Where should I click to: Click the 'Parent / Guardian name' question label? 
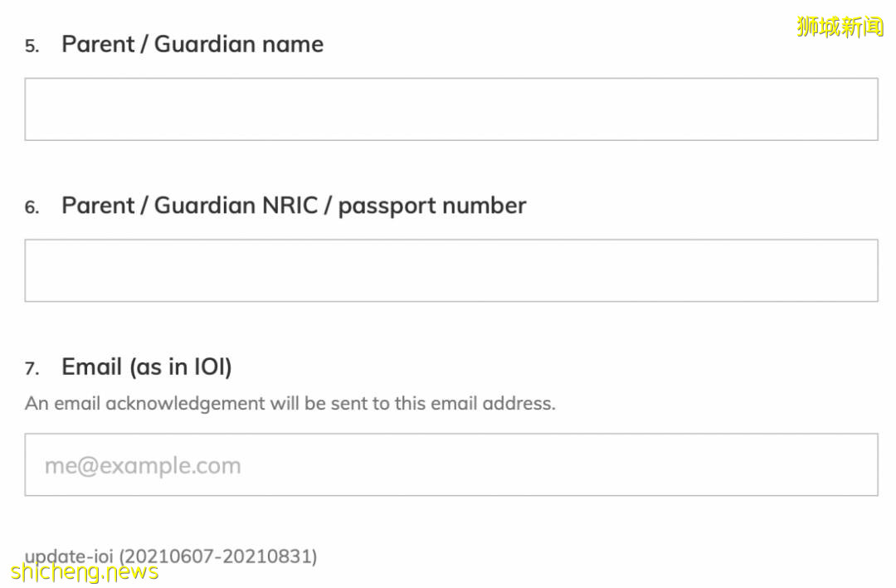pyautogui.click(x=192, y=44)
